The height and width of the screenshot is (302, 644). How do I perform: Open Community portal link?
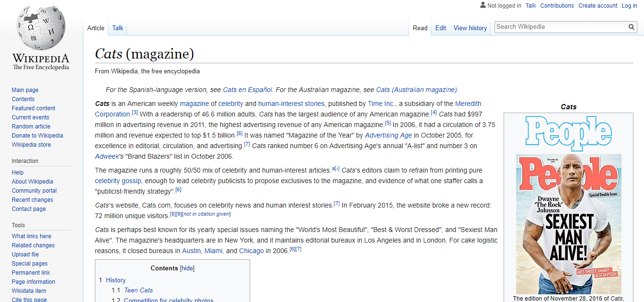(x=34, y=191)
